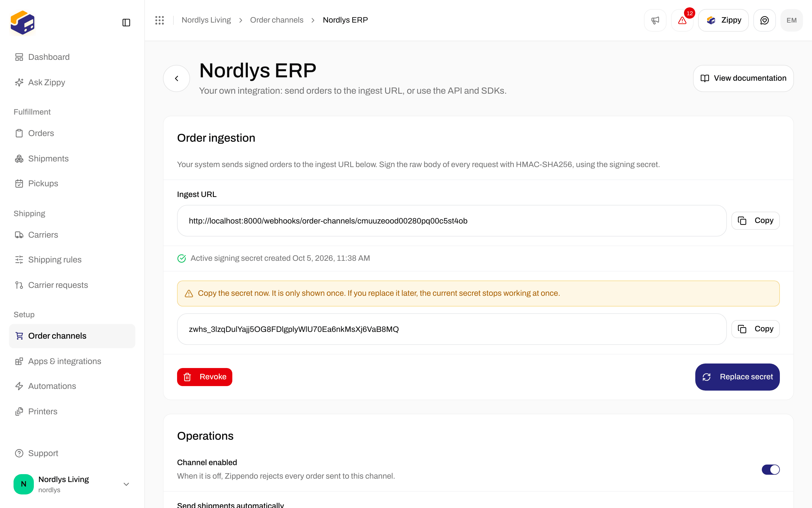Open the Zippy assistant button
The image size is (812, 508).
723,21
